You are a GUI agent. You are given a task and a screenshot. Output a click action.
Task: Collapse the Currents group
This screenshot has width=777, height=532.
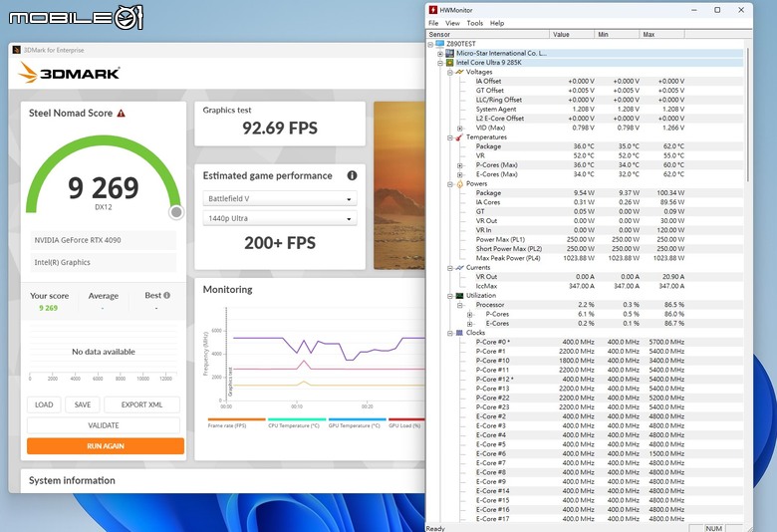point(450,268)
